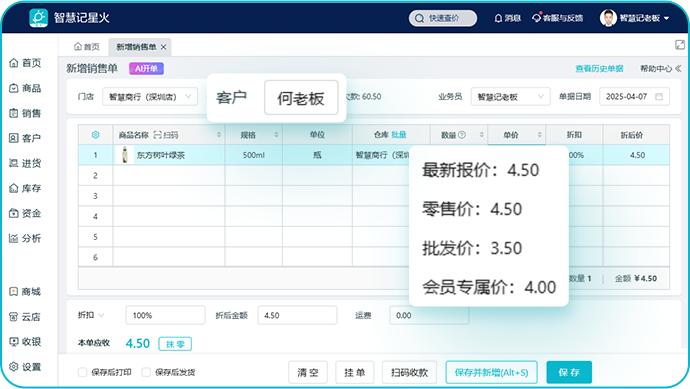Screen dimensions: 690x389
Task: Expand the 智慧记老板 account dropdown
Action: click(666, 18)
